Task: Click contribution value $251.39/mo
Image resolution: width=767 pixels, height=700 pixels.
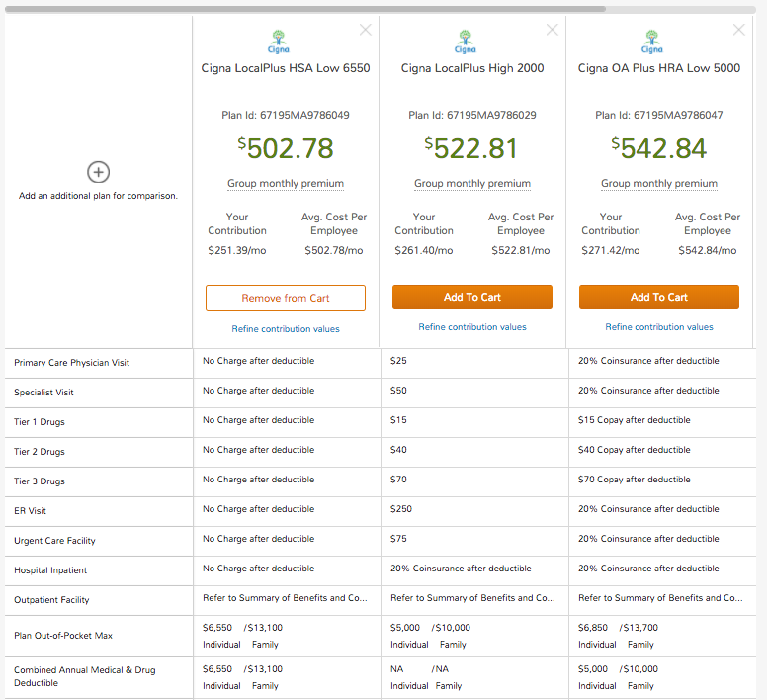Action: (x=237, y=250)
